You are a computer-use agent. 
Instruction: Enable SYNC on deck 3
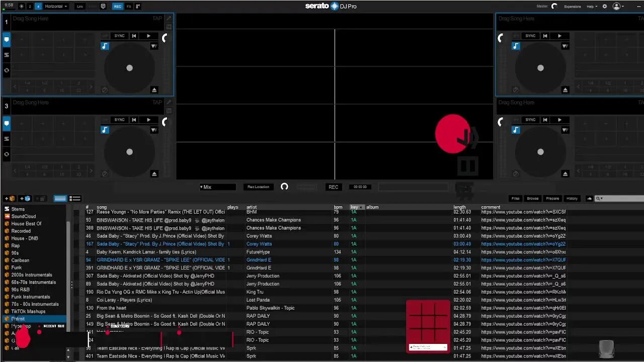pos(119,120)
